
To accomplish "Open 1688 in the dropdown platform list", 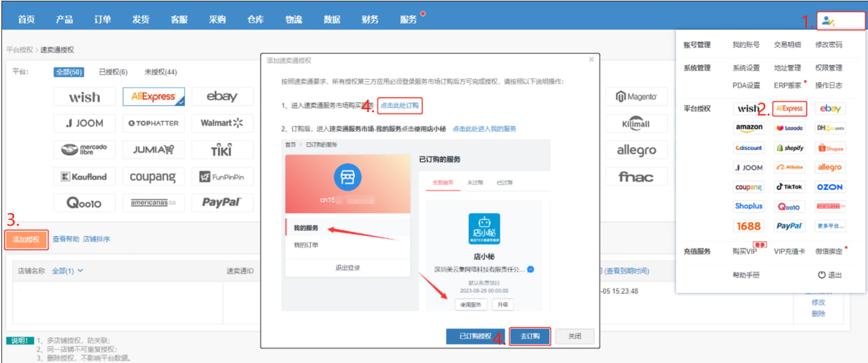I will [749, 226].
